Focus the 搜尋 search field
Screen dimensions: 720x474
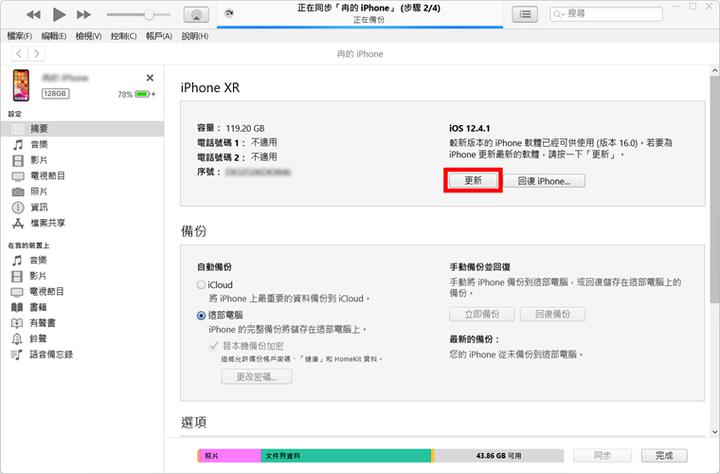tap(606, 14)
